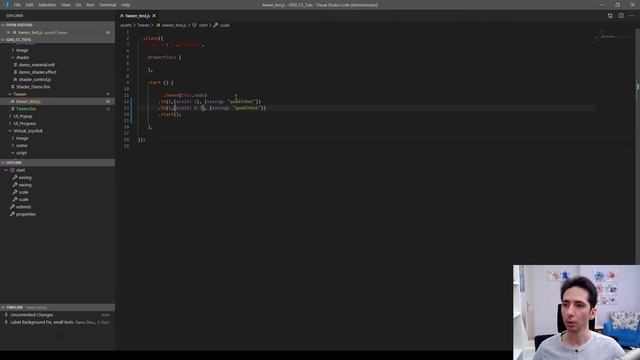640x360 pixels.
Task: Select first scale property in Outline
Action: click(x=24, y=192)
